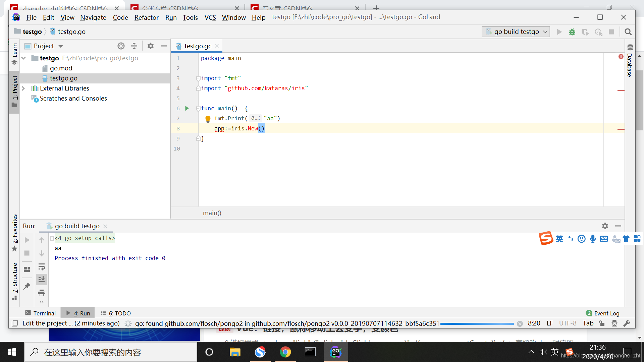Screen dimensions: 644x362
Task: Hide the Project tool window
Action: point(164,46)
